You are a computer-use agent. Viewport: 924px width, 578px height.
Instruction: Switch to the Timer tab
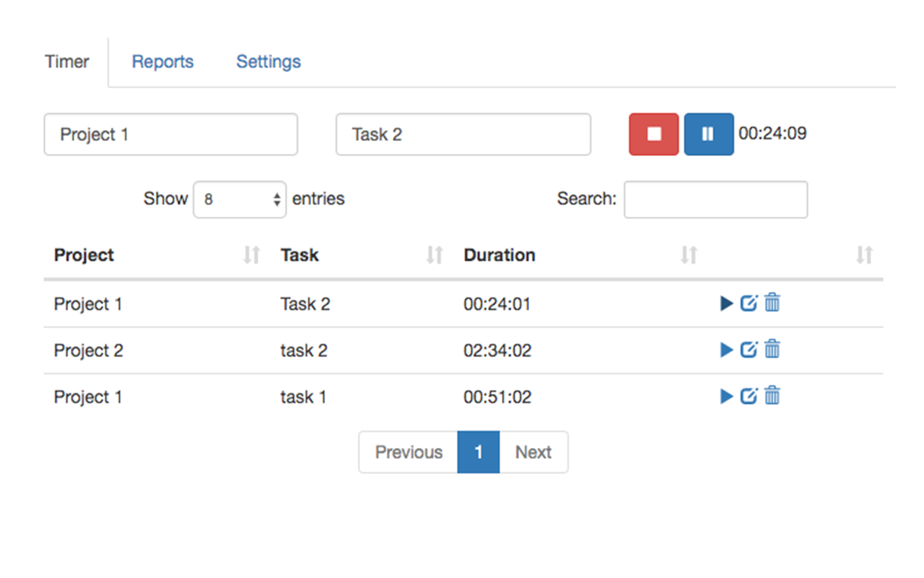tap(67, 61)
